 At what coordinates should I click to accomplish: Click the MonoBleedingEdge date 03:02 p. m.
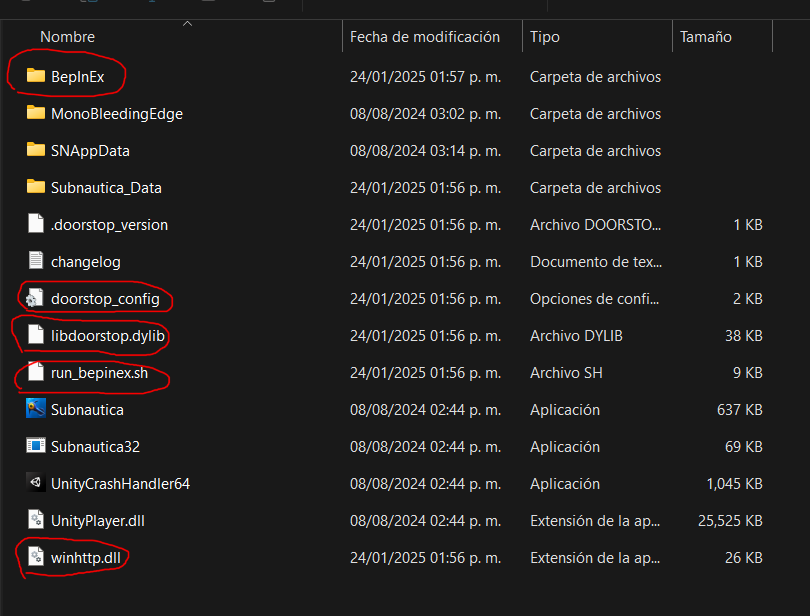pos(426,114)
